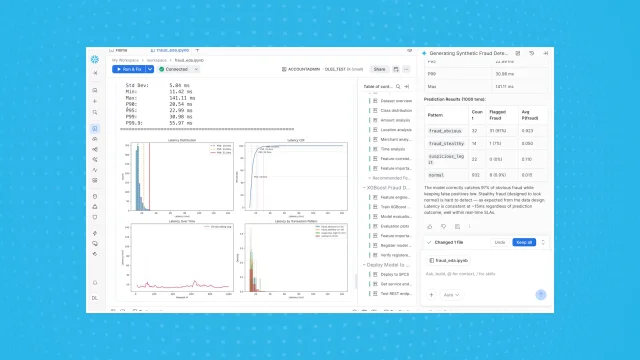This screenshot has height=360, width=640.
Task: Give thumbs down to the assistant response
Action: [x=443, y=227]
